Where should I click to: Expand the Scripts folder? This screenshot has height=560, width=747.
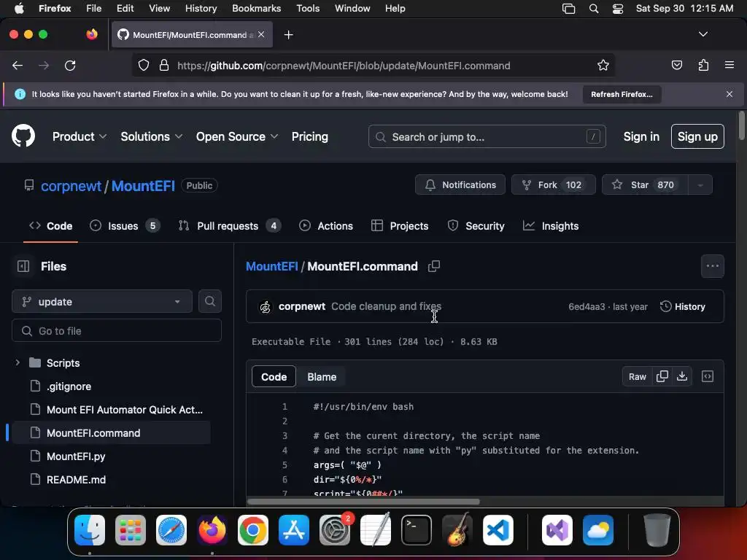tap(18, 363)
